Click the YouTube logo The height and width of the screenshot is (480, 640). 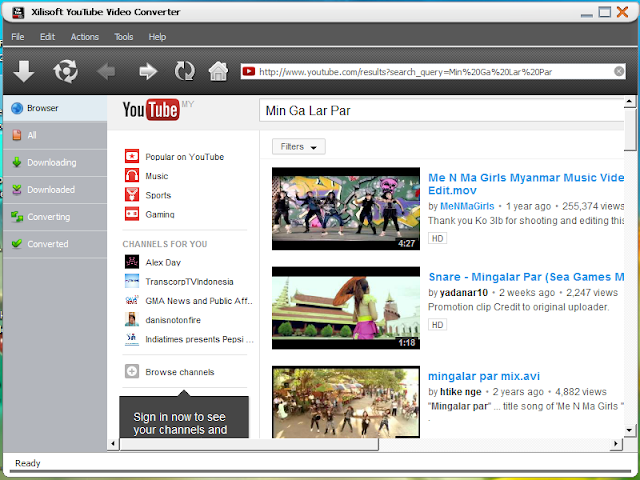(151, 109)
